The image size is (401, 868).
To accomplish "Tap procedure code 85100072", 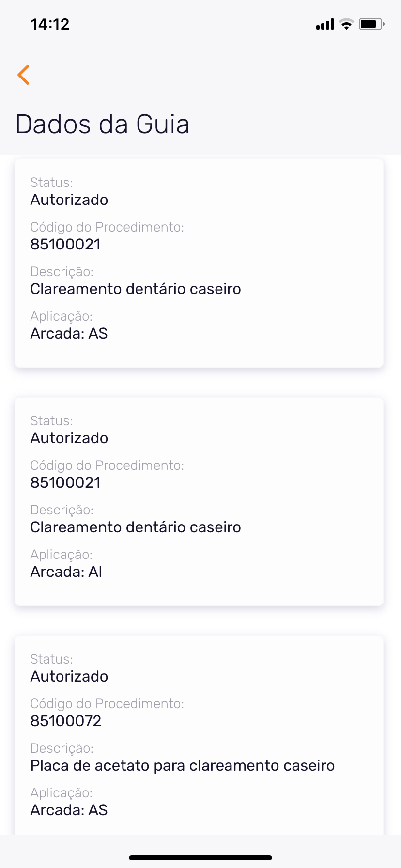I will (66, 721).
